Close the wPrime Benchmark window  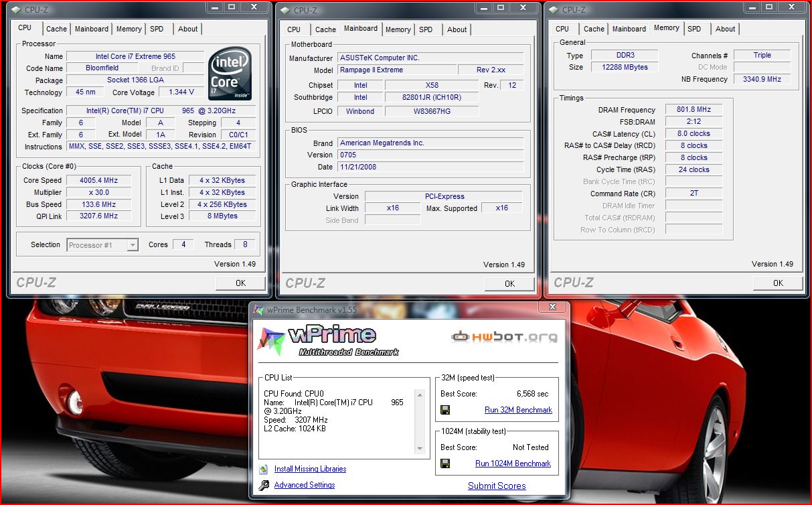click(552, 307)
